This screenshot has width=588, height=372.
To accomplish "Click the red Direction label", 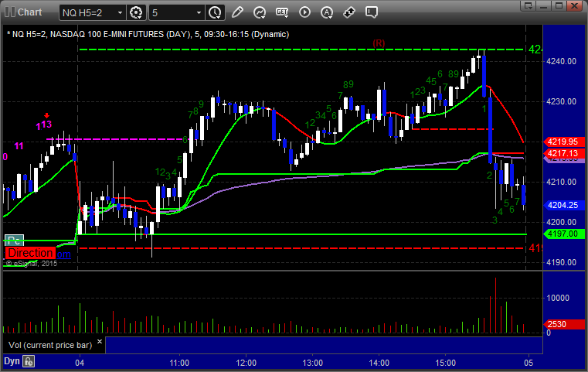I will click(30, 253).
